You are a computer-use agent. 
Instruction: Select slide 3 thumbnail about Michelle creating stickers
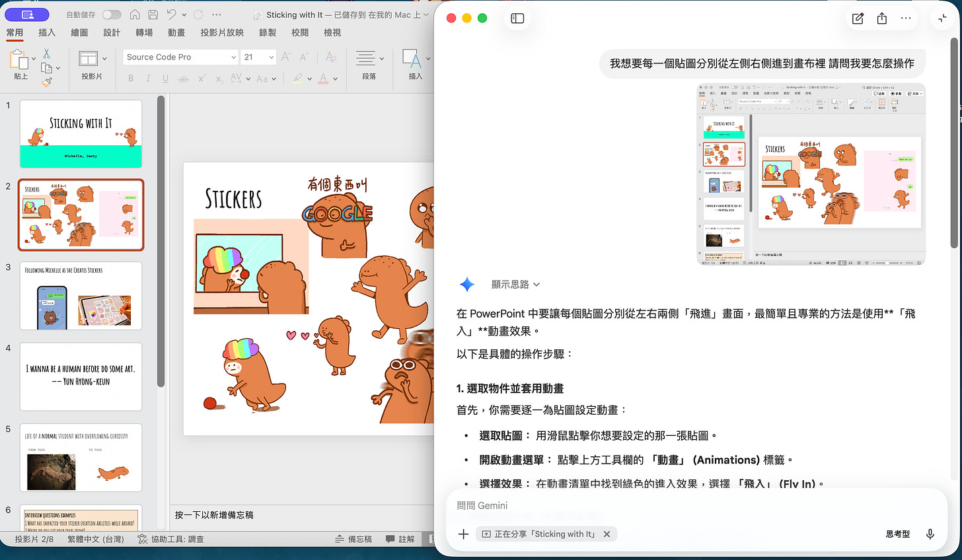[81, 295]
